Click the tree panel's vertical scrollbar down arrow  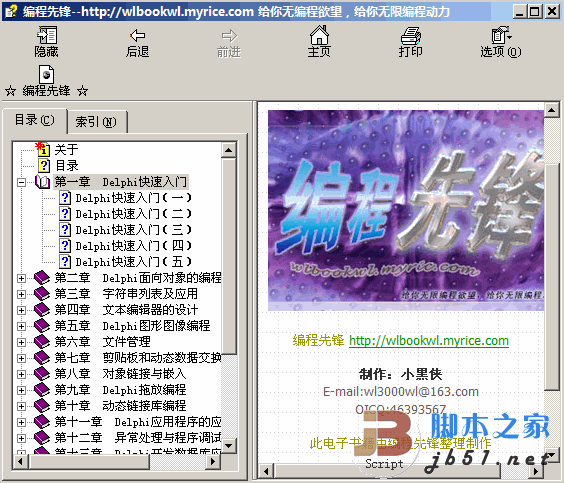228,446
